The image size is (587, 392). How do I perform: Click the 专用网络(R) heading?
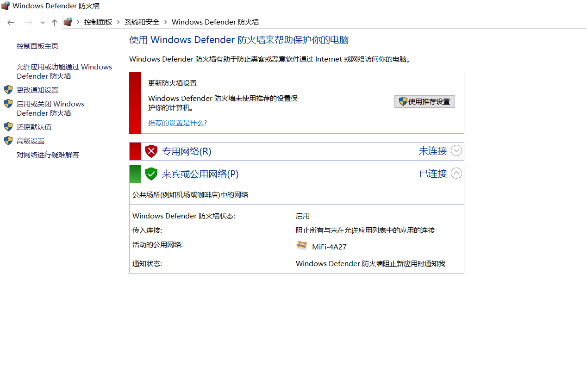click(x=187, y=151)
